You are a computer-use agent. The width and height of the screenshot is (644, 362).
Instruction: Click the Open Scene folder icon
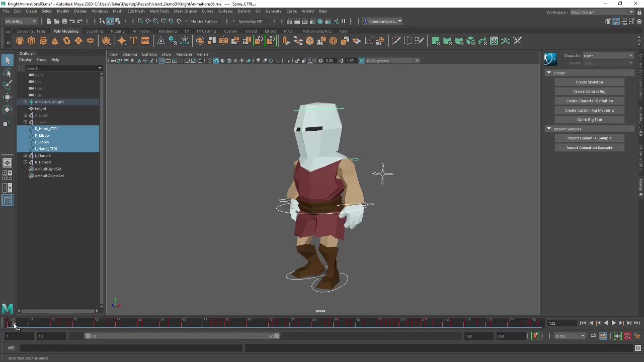coord(56,21)
